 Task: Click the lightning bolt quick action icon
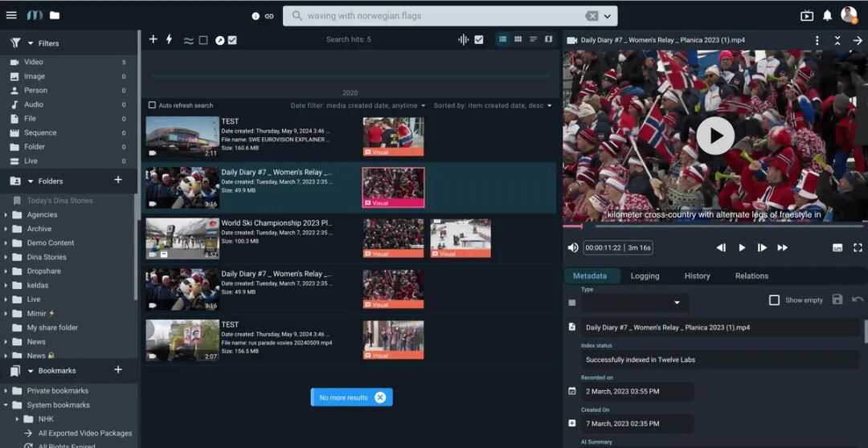point(169,39)
